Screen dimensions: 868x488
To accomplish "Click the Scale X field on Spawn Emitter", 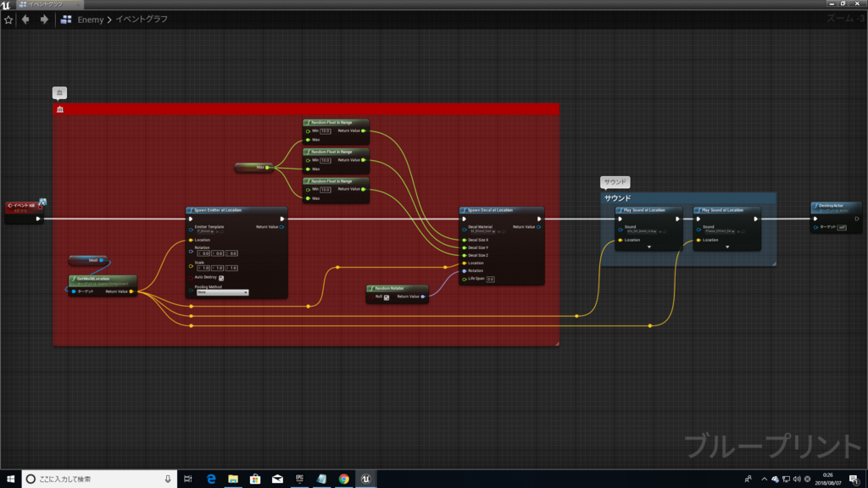I will click(203, 268).
